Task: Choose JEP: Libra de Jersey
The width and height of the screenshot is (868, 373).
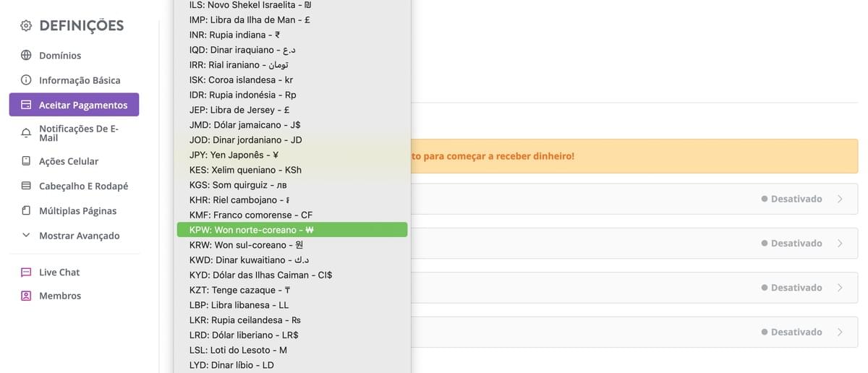Action: pyautogui.click(x=292, y=110)
